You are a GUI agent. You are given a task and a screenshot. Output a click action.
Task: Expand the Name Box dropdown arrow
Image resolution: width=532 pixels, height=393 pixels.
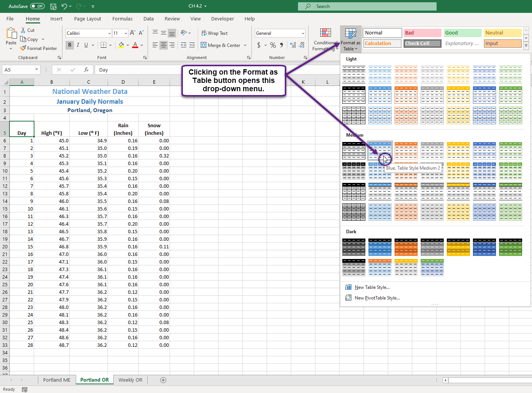[36, 70]
